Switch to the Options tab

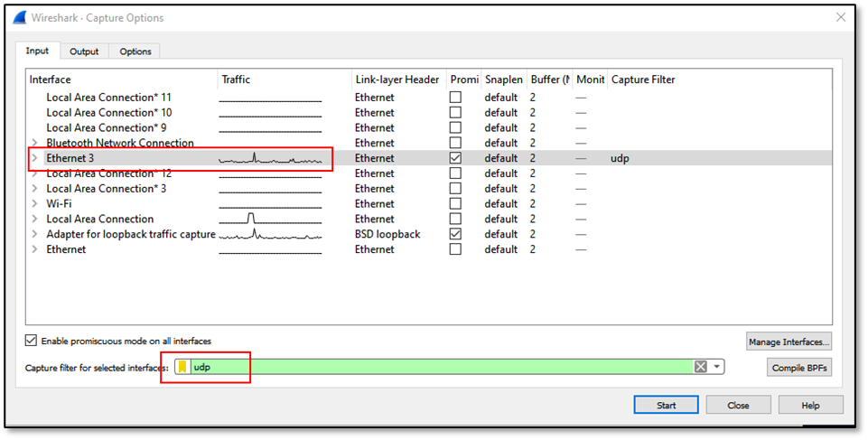point(135,51)
